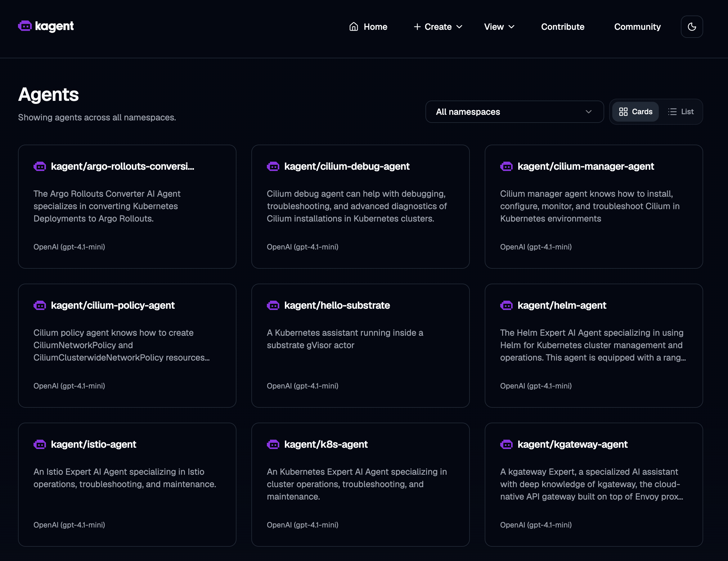Click the model label on hello-substrate card

[302, 386]
